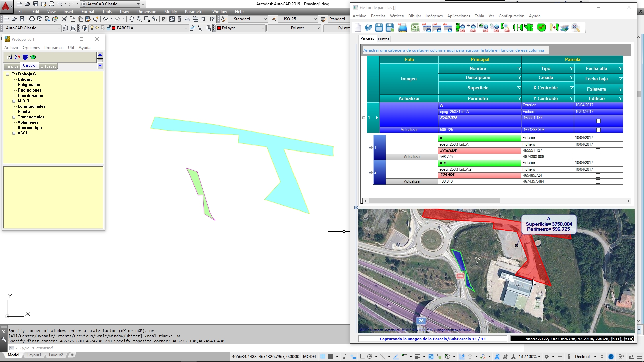Click the map layers icon in Gestor toolbar
This screenshot has width=644, height=362.
click(x=565, y=28)
